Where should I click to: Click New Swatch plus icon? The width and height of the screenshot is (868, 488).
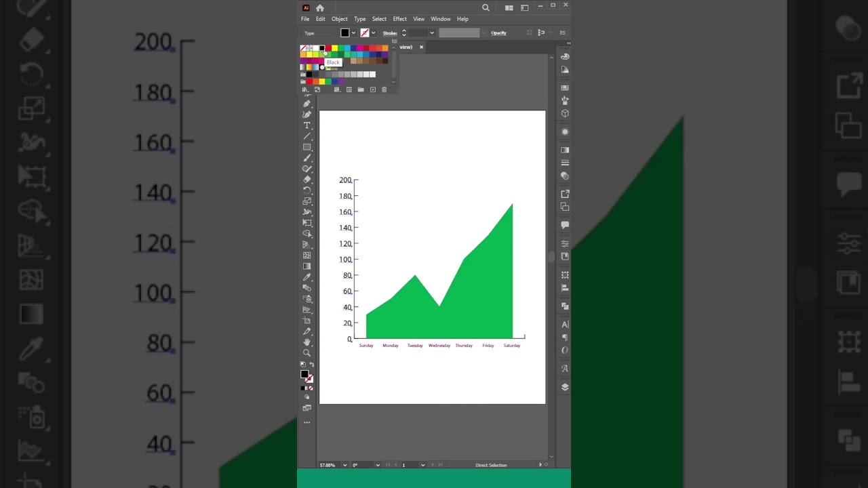coord(373,89)
